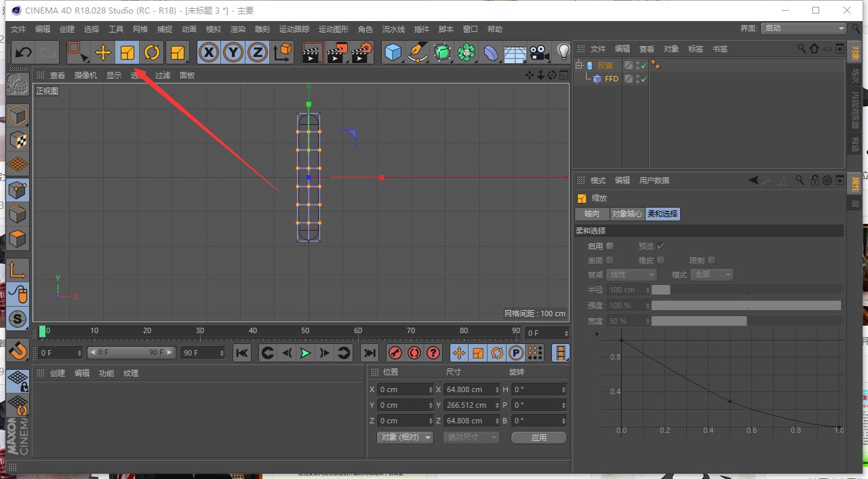Image resolution: width=868 pixels, height=479 pixels.
Task: Click the recent tool icon after Rotate
Action: [177, 52]
